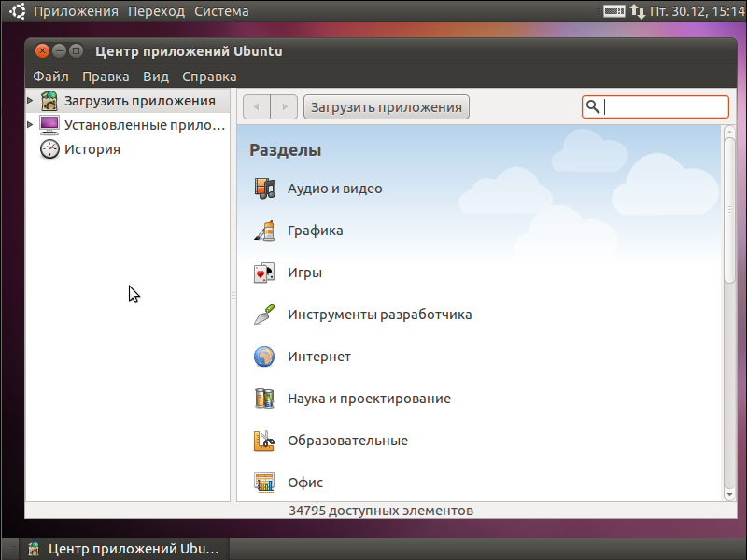
Task: Click the История clock icon
Action: [49, 149]
